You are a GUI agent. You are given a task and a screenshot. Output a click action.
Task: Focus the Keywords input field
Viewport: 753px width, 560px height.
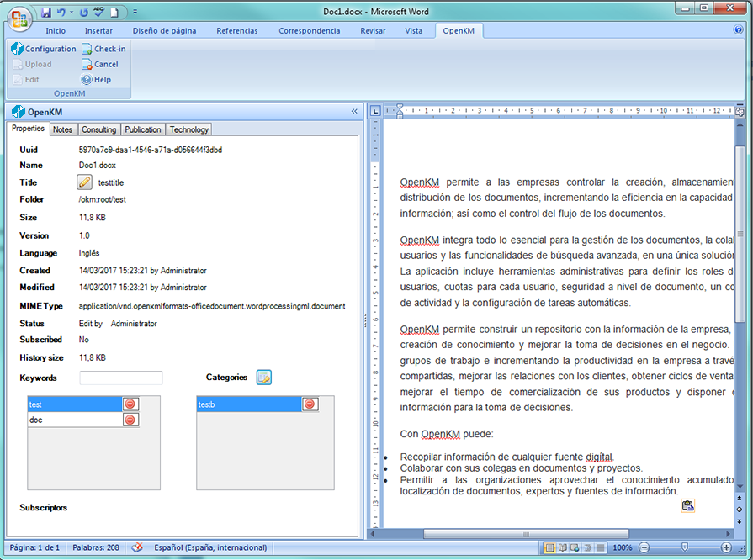point(121,378)
